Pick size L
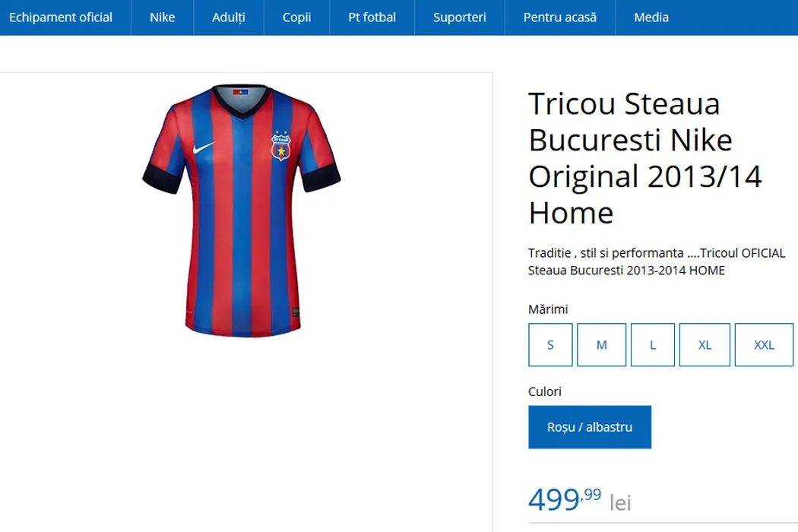798x532 pixels. click(x=652, y=345)
